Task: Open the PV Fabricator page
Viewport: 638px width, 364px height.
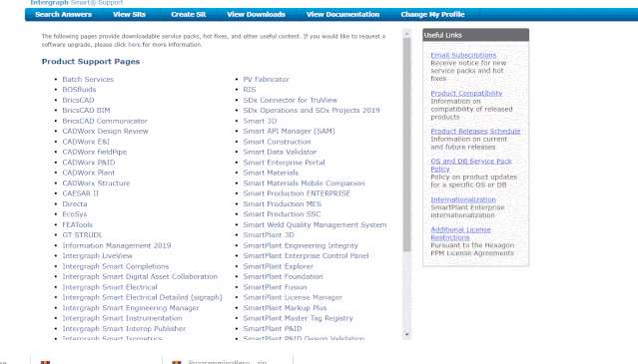Action: pos(267,79)
